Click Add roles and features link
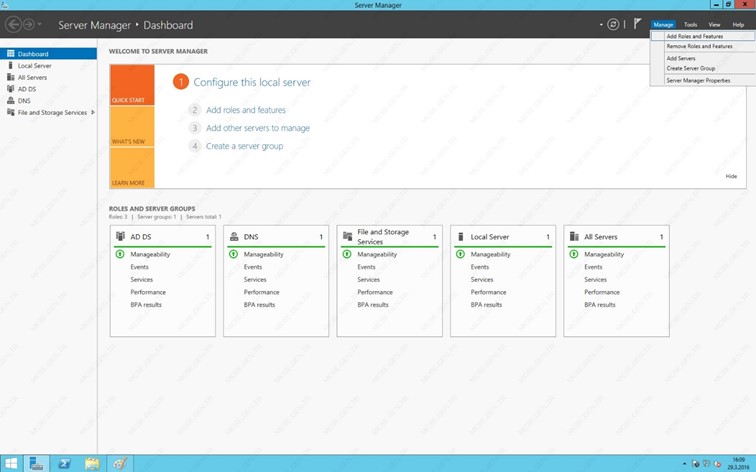The width and height of the screenshot is (756, 472). click(246, 110)
